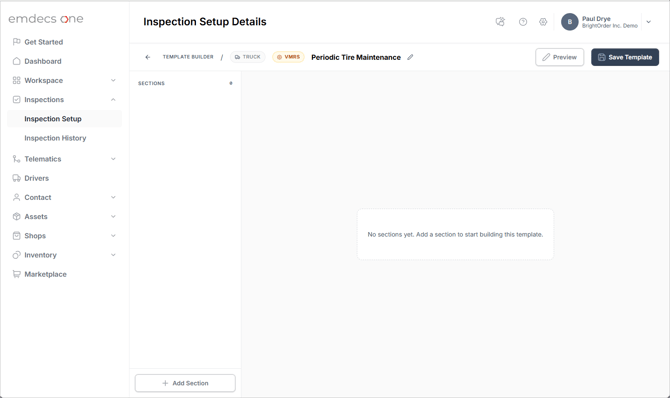Click the Inspection Setup Details heading
670x398 pixels.
point(205,22)
